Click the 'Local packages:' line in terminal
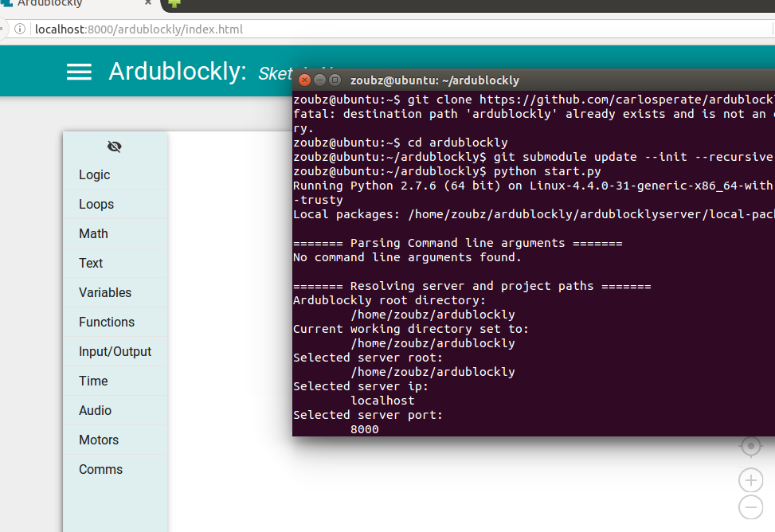Image resolution: width=775 pixels, height=532 pixels. click(533, 214)
